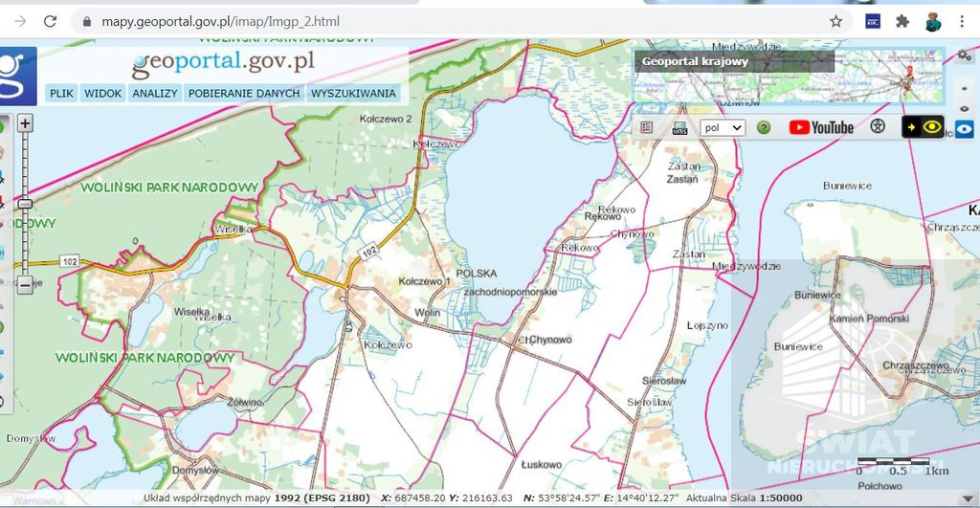The image size is (980, 508).
Task: Click the blue Geoportal 'g' logo
Action: [x=17, y=75]
